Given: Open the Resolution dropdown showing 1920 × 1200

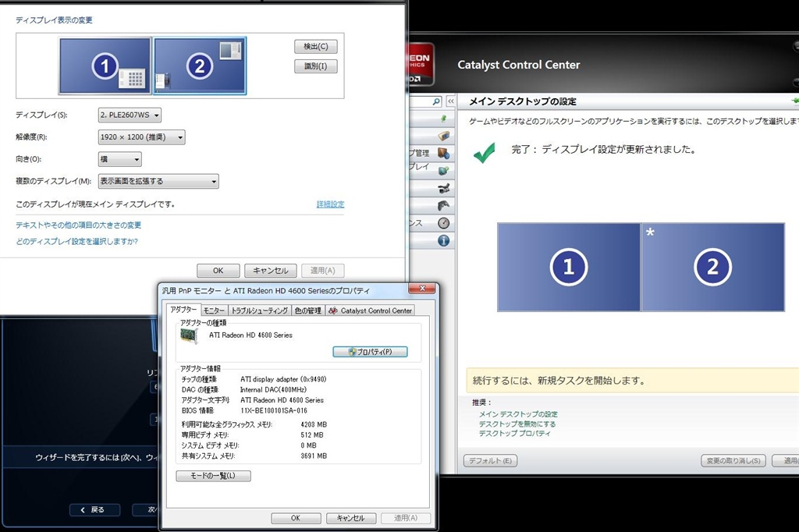Looking at the screenshot, I should 142,137.
